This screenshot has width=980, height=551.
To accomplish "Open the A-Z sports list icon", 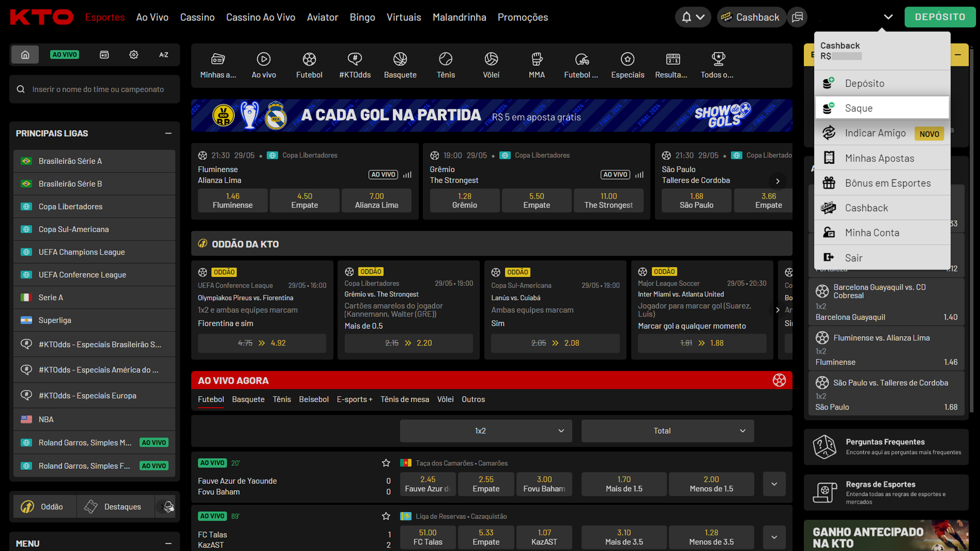I will pos(164,55).
